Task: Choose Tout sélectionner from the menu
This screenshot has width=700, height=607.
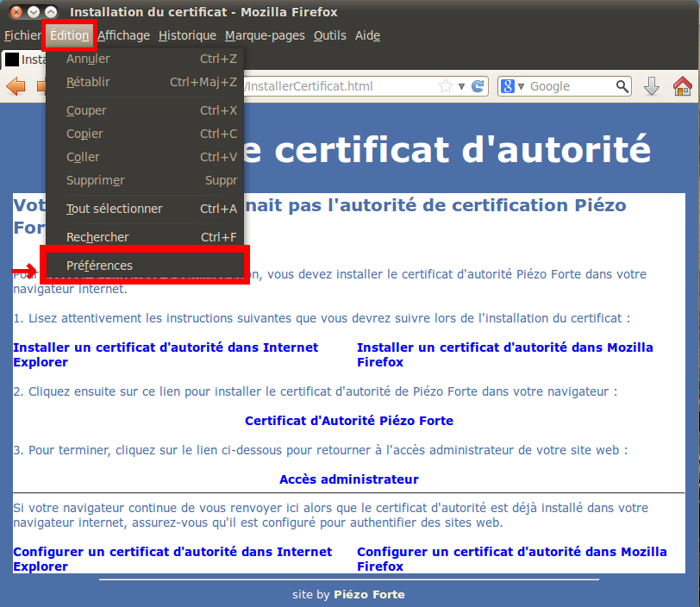Action: 145,209
